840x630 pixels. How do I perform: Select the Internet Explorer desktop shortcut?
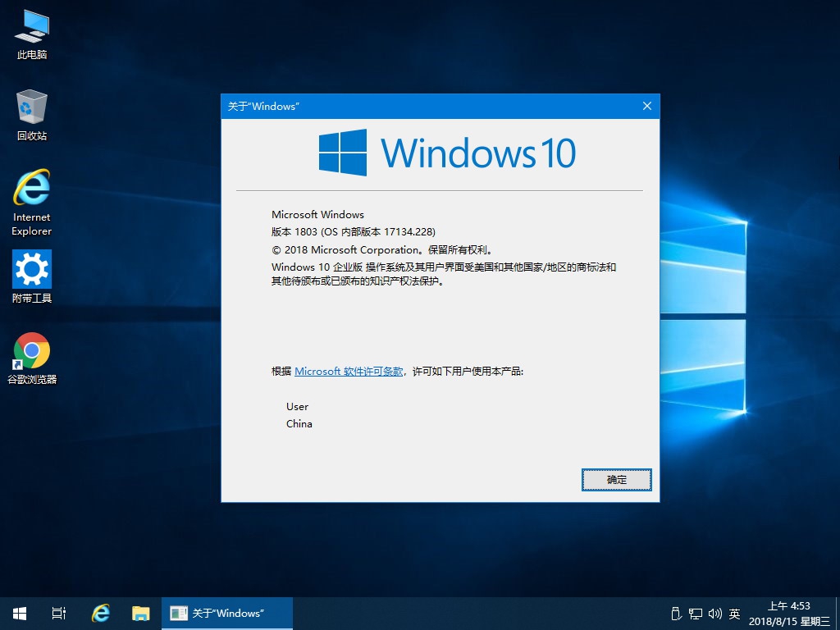point(32,203)
